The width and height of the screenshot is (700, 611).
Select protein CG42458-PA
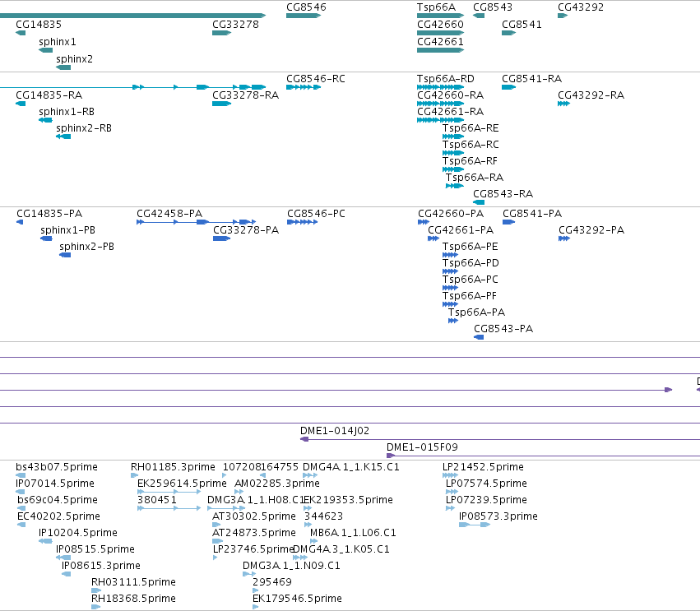coord(196,222)
